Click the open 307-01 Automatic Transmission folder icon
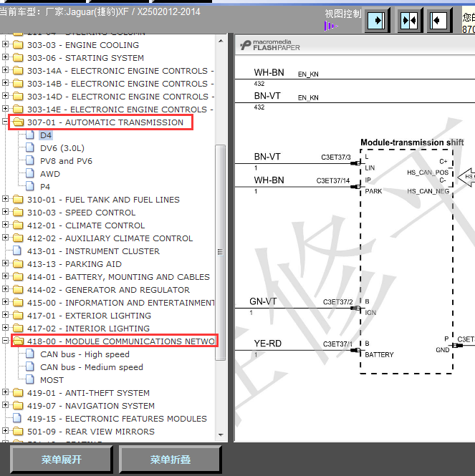Viewport: 475px width, 476px height. pos(18,122)
